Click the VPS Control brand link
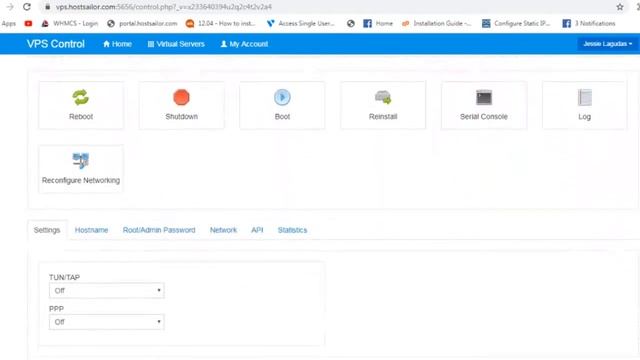Screen dimensions: 640x360 tap(56, 44)
